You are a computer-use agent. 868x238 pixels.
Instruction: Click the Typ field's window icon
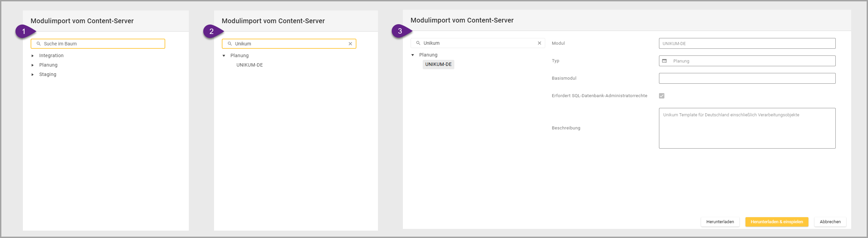point(664,61)
